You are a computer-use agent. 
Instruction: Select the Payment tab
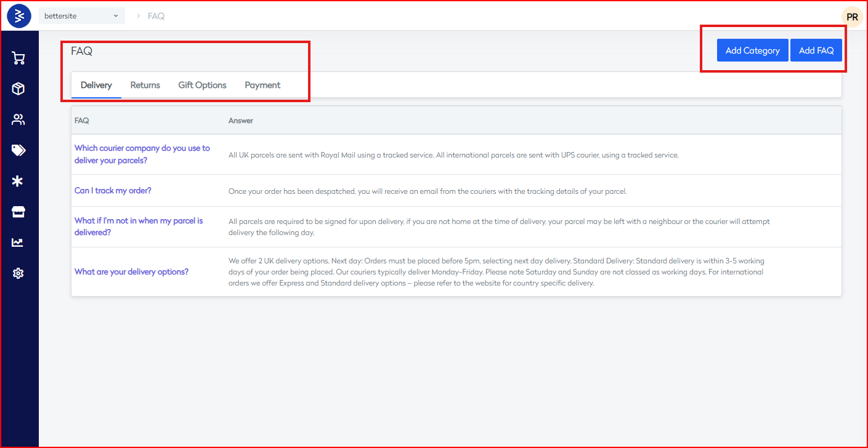pos(262,85)
